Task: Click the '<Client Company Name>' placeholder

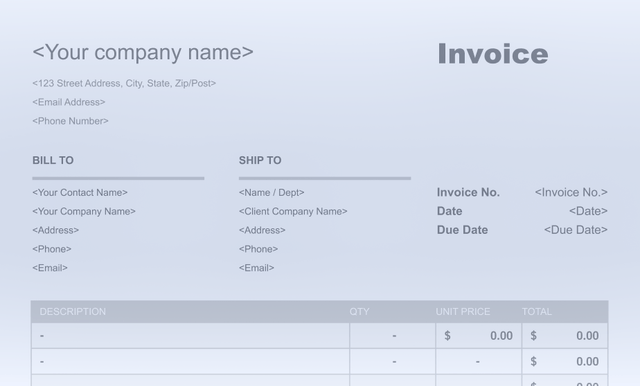Action: click(293, 211)
